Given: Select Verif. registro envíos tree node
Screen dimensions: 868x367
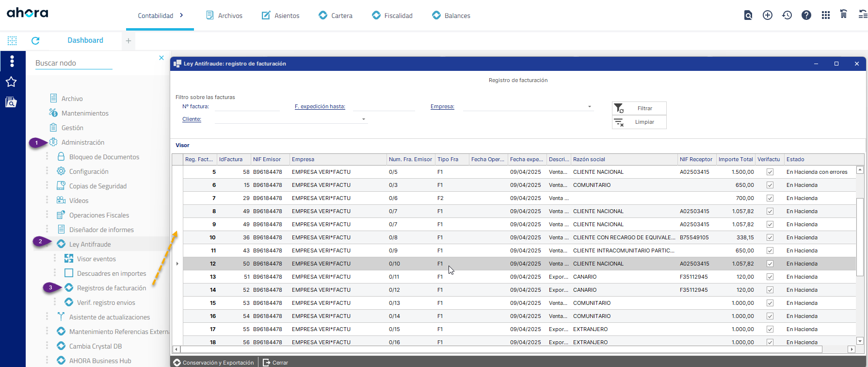Looking at the screenshot, I should click(x=106, y=302).
